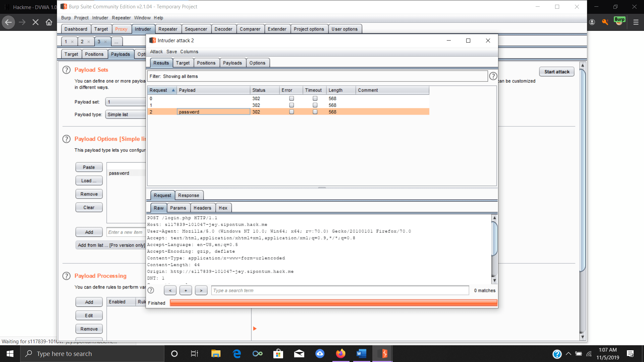Switch to Positions tab in attack window
This screenshot has height=362, width=644.
pos(206,63)
